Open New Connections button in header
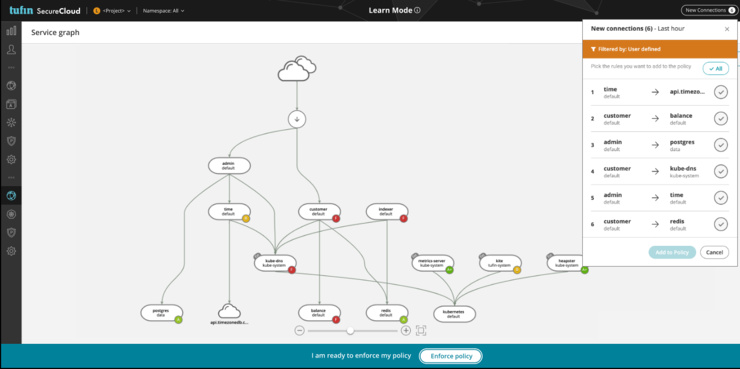The height and width of the screenshot is (369, 740). click(708, 10)
